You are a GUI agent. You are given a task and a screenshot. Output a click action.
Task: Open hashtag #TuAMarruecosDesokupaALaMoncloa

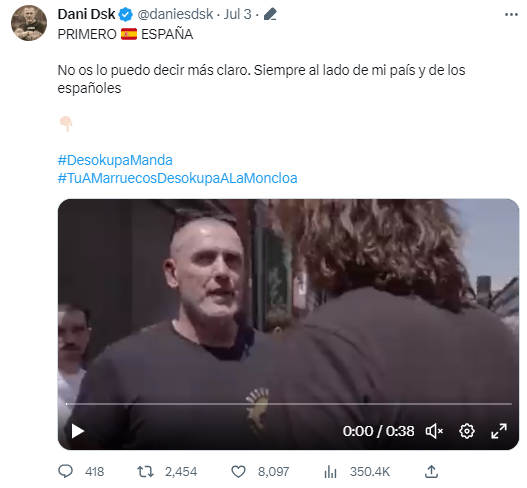(177, 178)
